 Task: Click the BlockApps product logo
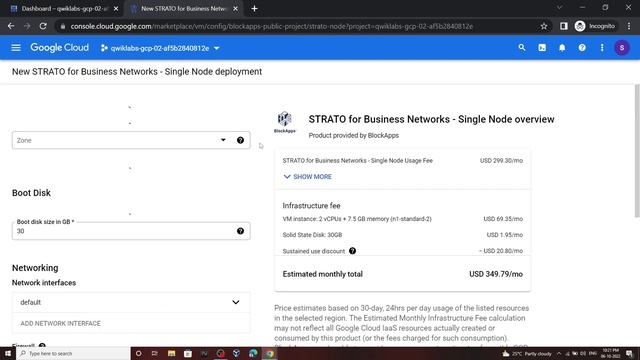pyautogui.click(x=284, y=122)
